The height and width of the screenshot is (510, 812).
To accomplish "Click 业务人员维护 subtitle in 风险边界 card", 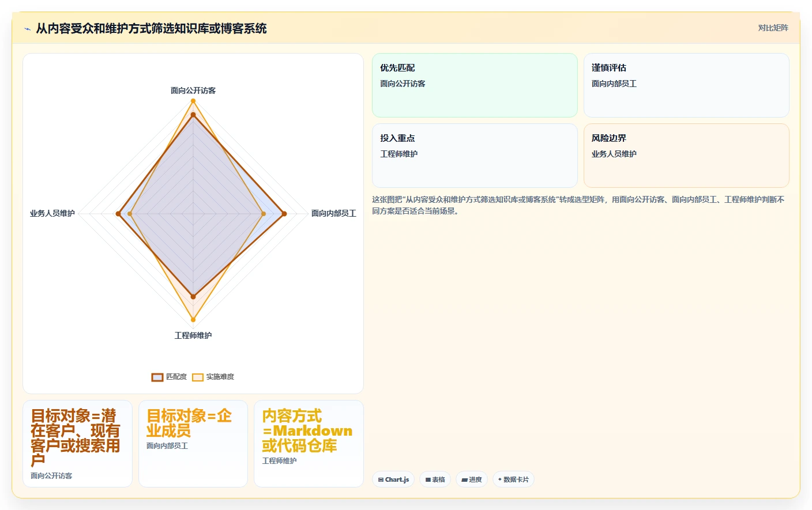I will (614, 154).
